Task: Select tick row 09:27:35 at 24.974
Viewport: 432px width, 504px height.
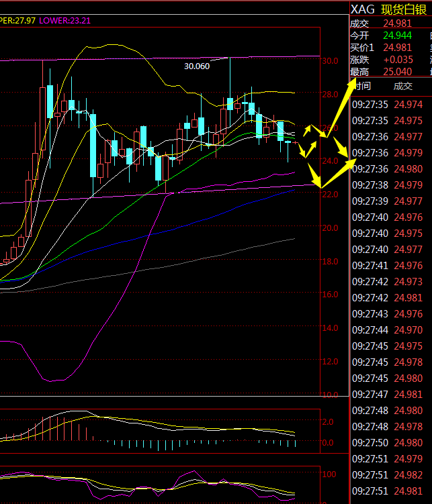Action: pyautogui.click(x=387, y=105)
